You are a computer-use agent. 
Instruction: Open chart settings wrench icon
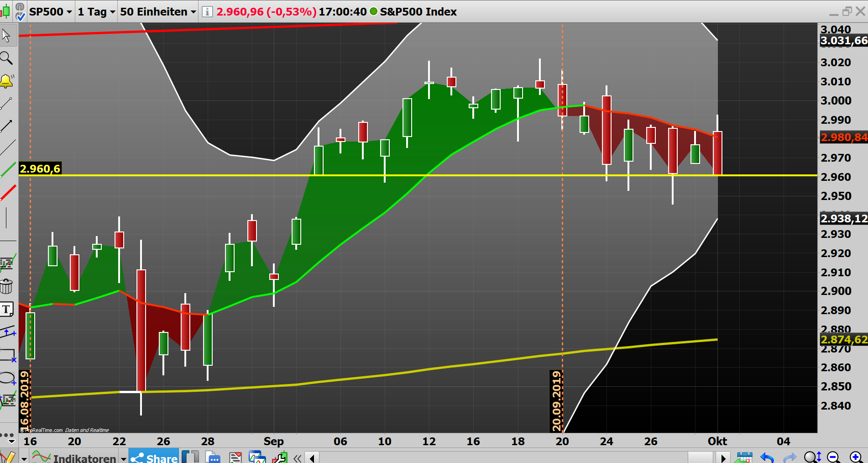[x=279, y=457]
